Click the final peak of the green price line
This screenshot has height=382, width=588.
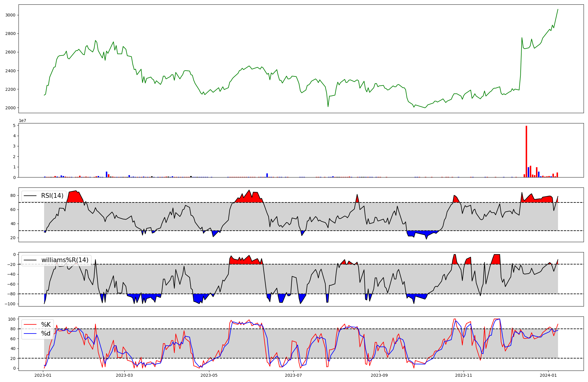558,9
